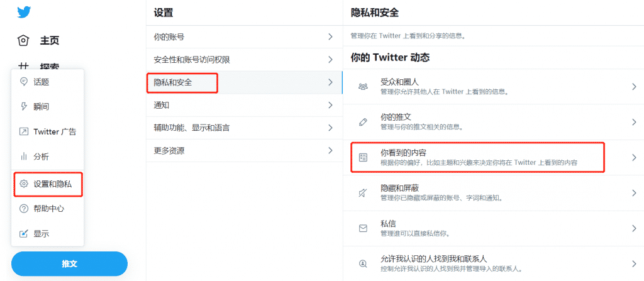Viewport: 644px width, 281px height.
Task: Choose Twitter 广告 menu entry
Action: click(x=48, y=132)
